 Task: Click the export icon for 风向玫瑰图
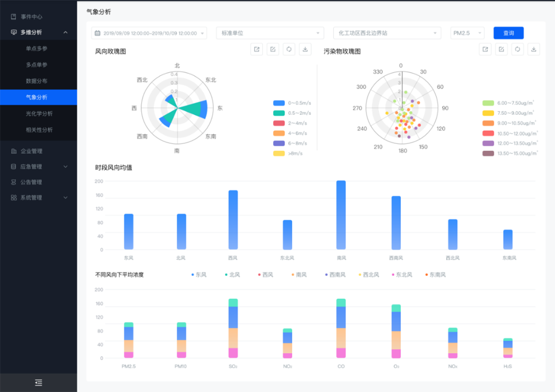coord(256,50)
